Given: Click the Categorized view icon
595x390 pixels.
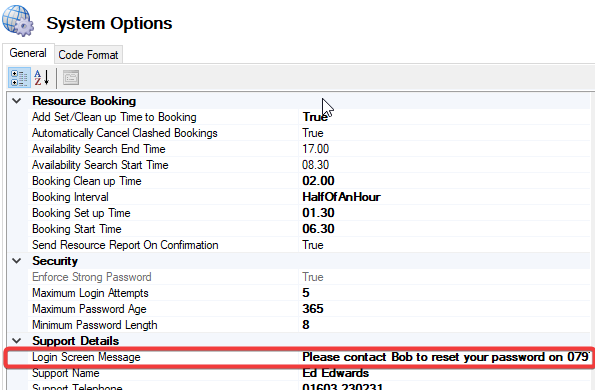Looking at the screenshot, I should pos(19,78).
